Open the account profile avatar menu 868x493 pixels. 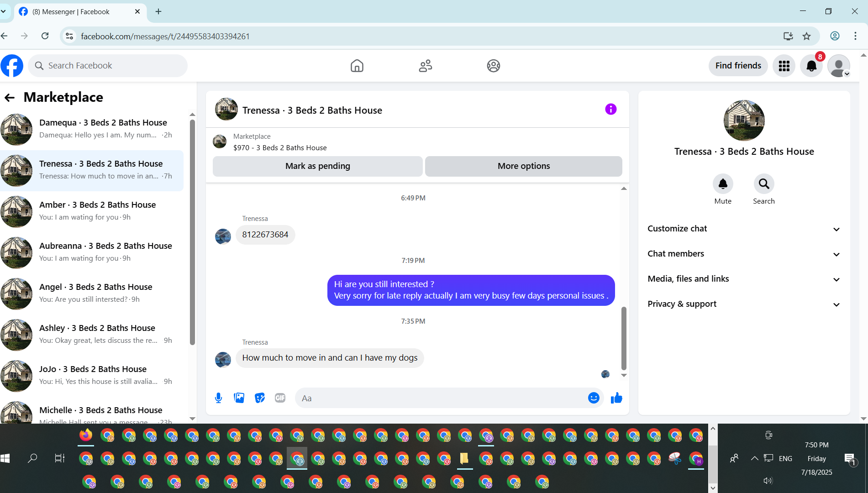coord(839,66)
